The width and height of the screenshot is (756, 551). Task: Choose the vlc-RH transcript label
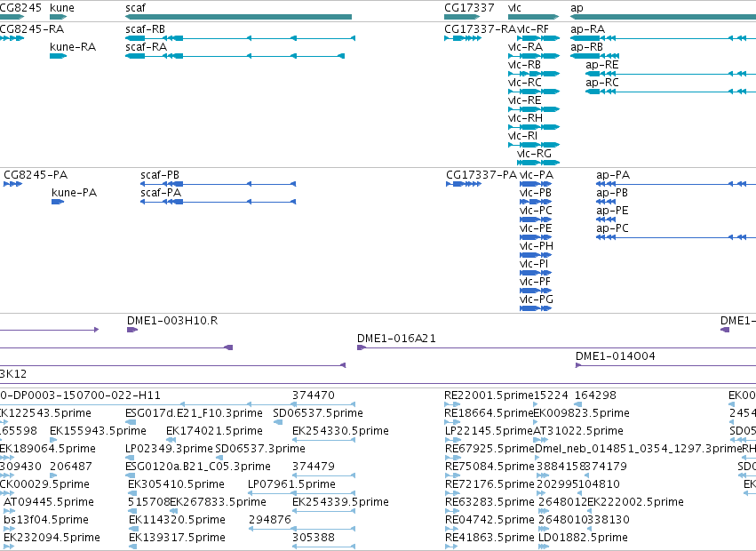click(526, 118)
